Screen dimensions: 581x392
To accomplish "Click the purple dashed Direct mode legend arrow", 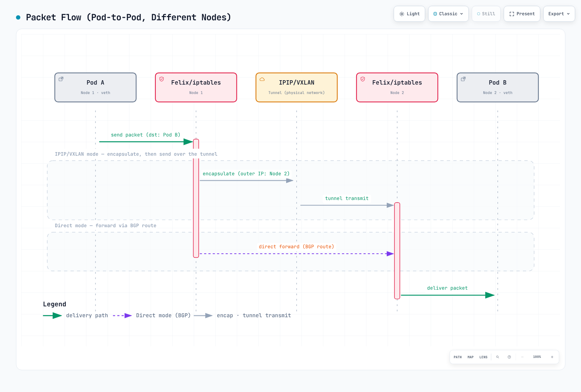I will click(122, 316).
